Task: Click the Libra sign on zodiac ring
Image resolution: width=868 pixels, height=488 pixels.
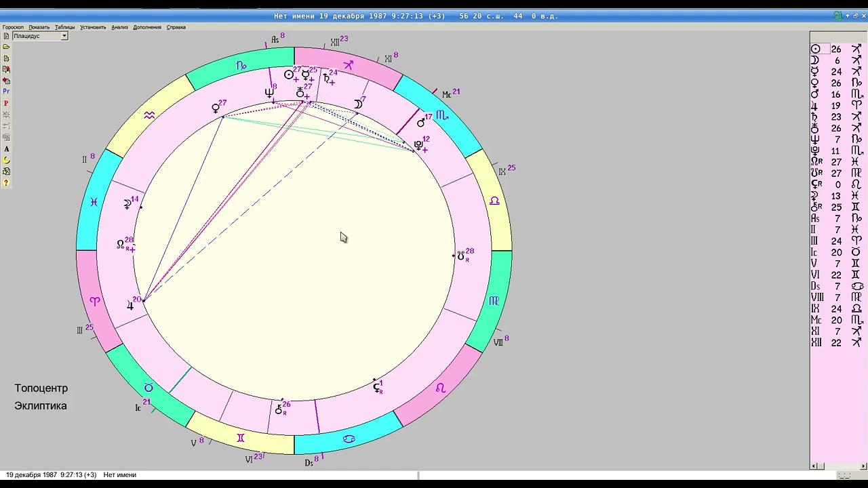Action: click(494, 201)
